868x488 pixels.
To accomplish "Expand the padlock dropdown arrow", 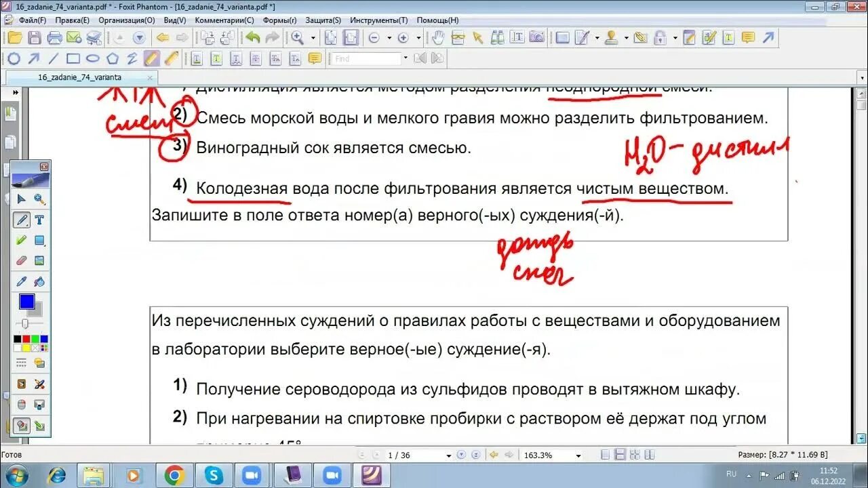I will [675, 38].
